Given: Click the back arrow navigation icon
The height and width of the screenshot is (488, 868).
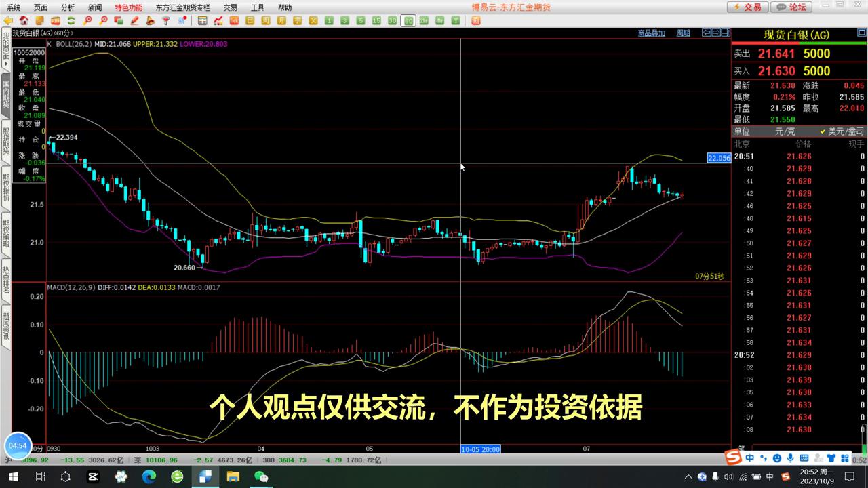Looking at the screenshot, I should (x=8, y=21).
